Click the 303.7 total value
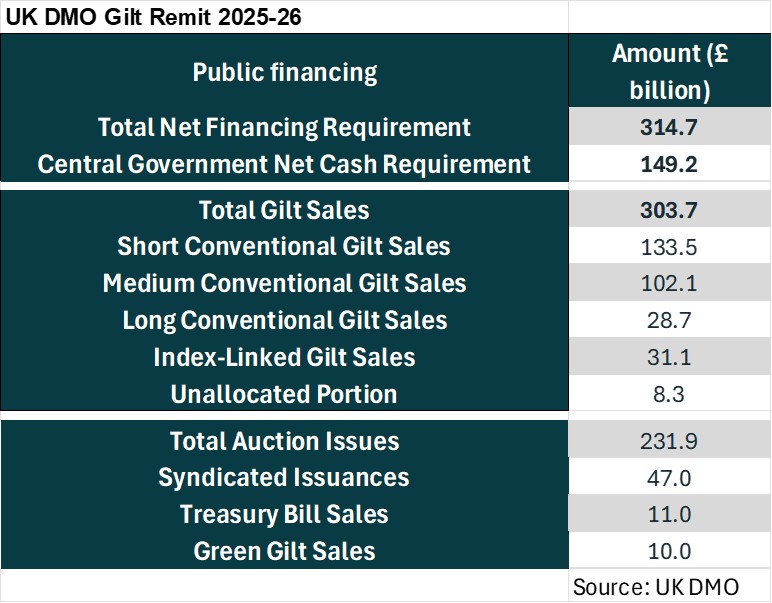The width and height of the screenshot is (772, 603). click(670, 210)
